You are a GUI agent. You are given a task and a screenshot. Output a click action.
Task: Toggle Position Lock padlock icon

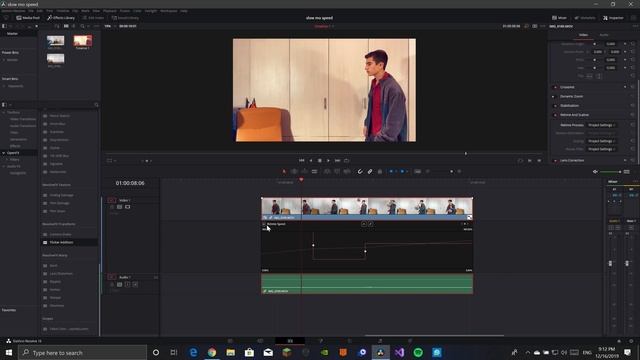coord(380,171)
